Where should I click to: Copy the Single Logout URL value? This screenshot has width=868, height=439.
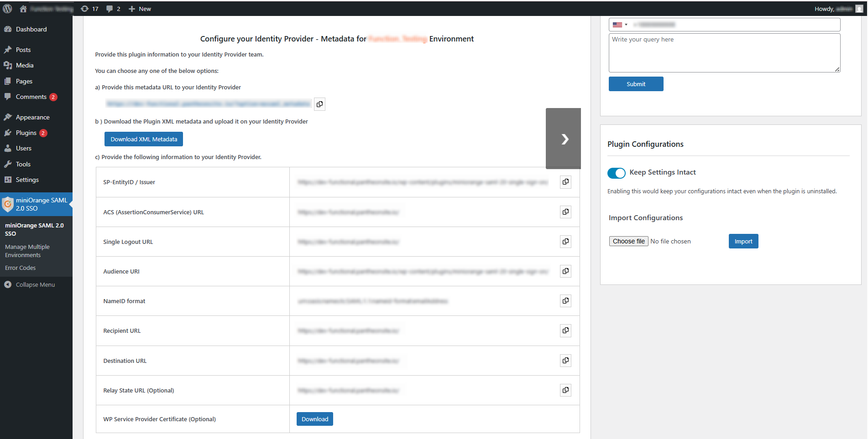(x=565, y=242)
